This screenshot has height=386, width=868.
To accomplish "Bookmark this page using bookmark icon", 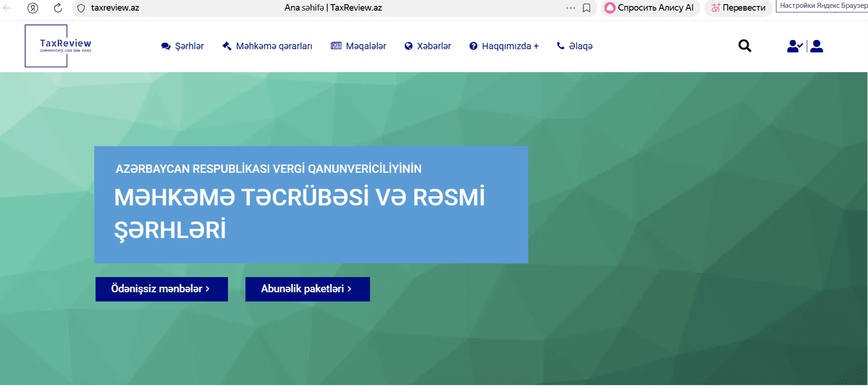I will pyautogui.click(x=587, y=8).
